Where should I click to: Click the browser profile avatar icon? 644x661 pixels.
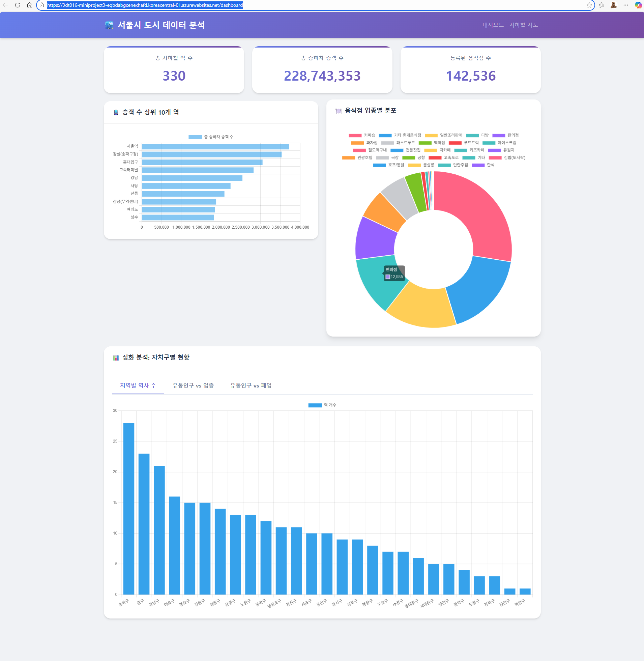pos(614,5)
